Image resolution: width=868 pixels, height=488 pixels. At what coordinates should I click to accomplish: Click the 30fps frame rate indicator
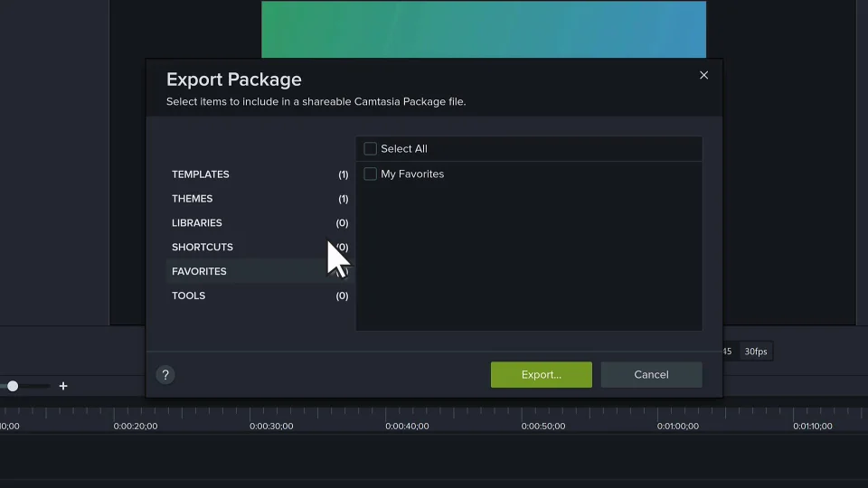coord(755,352)
